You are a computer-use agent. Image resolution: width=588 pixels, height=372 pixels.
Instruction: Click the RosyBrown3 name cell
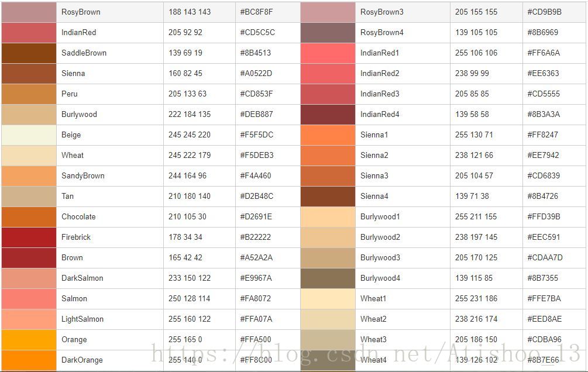click(x=403, y=12)
